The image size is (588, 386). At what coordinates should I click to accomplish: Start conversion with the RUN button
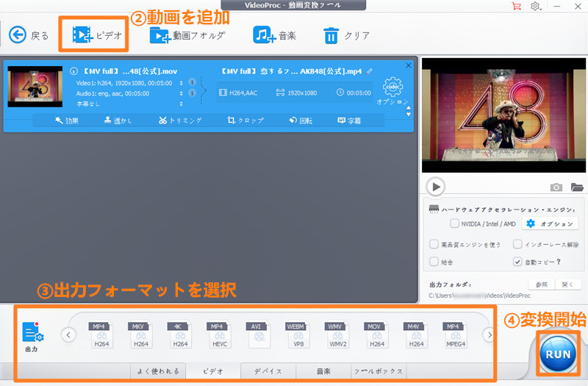(558, 354)
